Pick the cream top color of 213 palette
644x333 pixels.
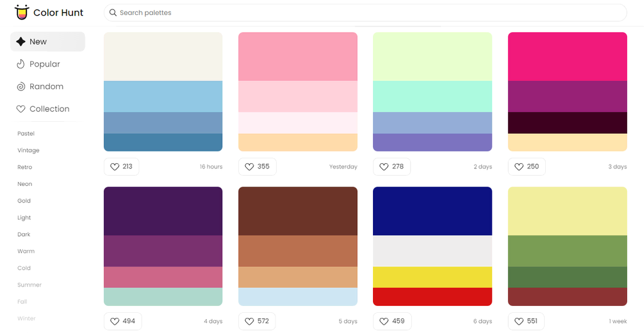click(163, 57)
